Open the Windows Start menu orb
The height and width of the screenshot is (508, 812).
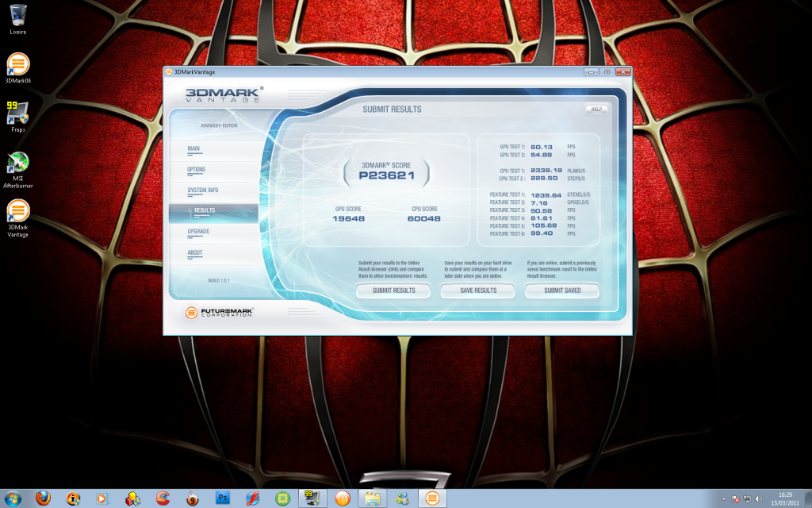(x=13, y=498)
